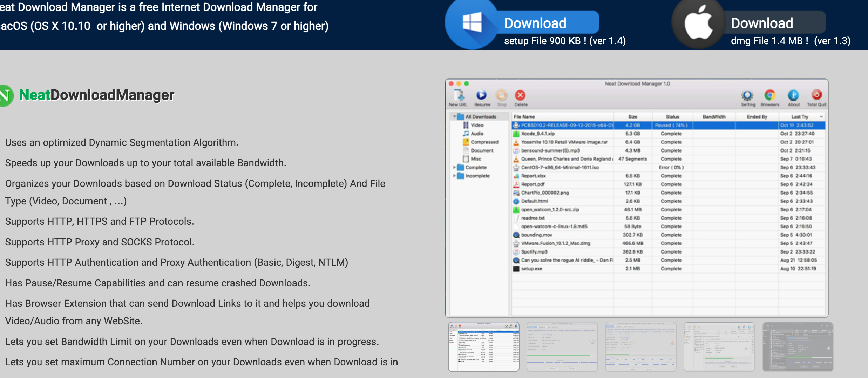This screenshot has height=378, width=868.
Task: Click the Paused (74%) status cell
Action: [x=671, y=125]
